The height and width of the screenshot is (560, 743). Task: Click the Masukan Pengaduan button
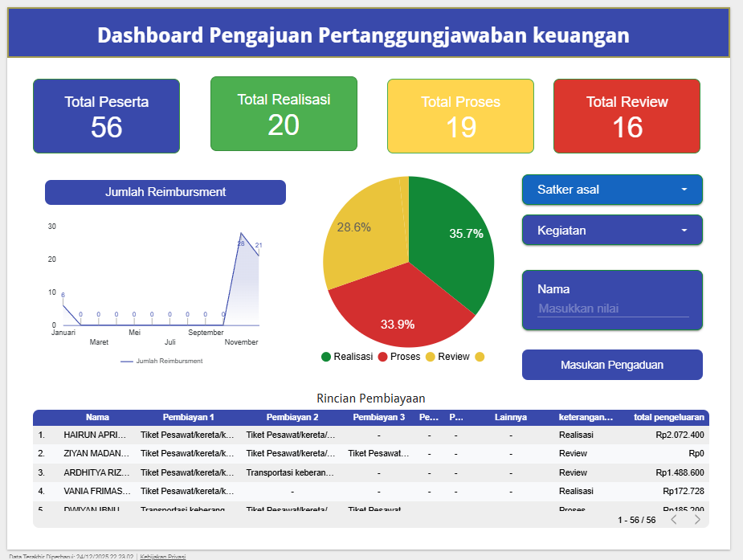(611, 365)
